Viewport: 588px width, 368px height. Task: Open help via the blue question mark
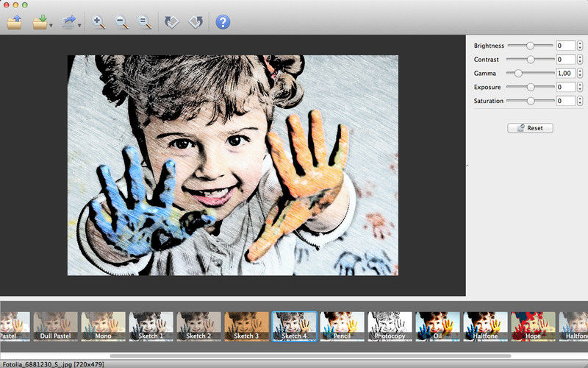pos(223,22)
